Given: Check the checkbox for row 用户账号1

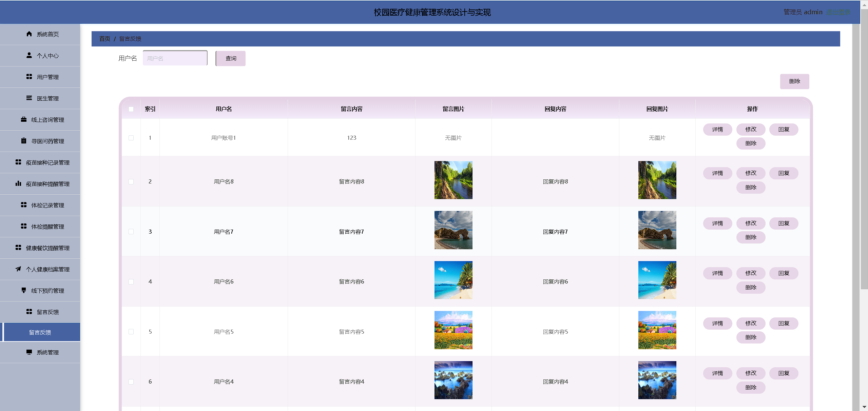Looking at the screenshot, I should tap(131, 138).
